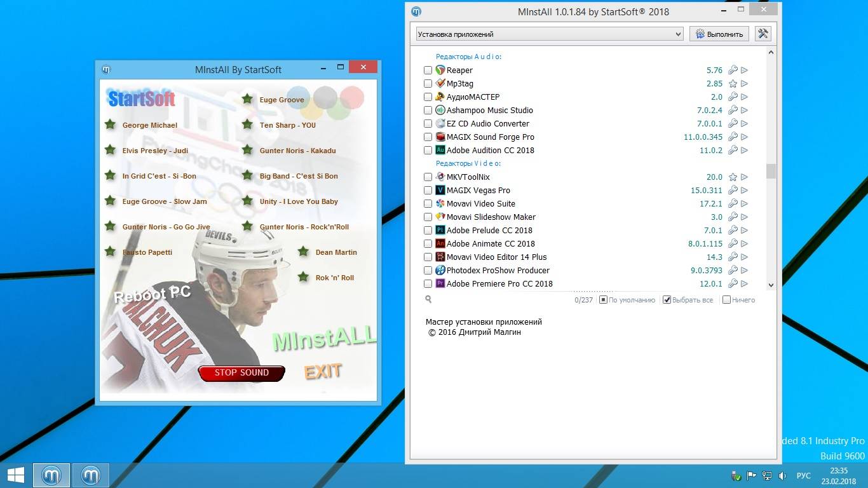Play Euge Groove - Slow Jam
868x488 pixels.
[165, 201]
